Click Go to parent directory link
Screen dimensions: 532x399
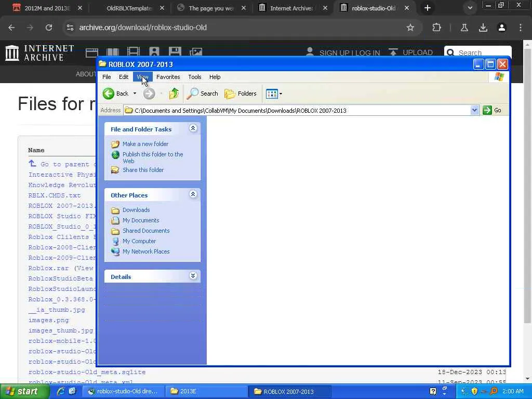point(62,164)
